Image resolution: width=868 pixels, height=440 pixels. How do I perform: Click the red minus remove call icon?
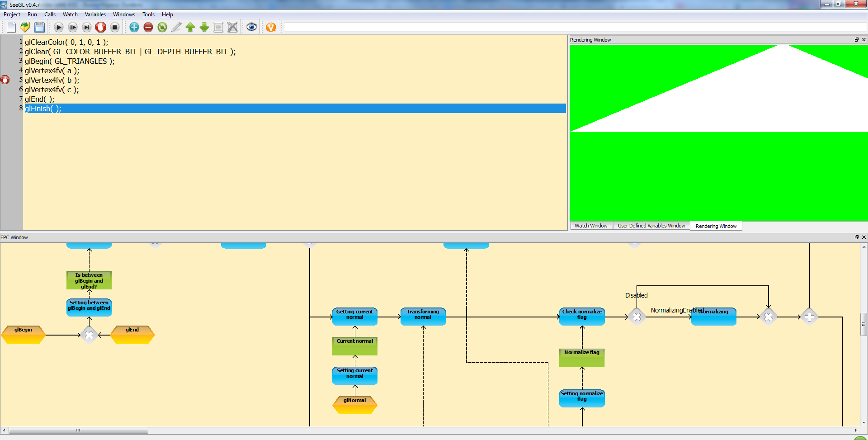tap(148, 27)
